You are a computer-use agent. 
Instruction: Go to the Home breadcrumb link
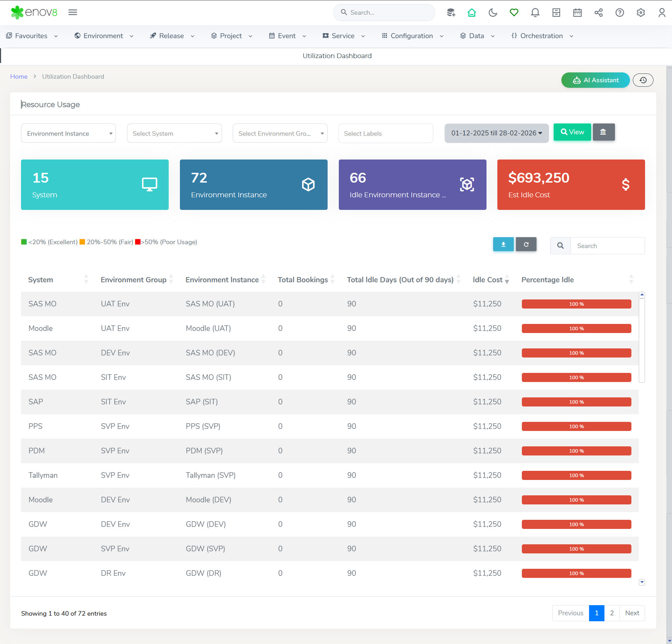point(19,77)
